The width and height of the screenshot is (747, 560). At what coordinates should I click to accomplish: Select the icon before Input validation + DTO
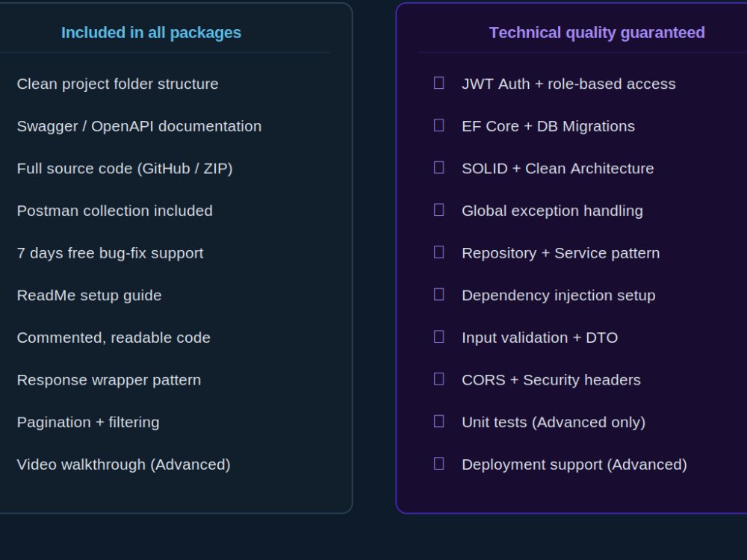(438, 337)
